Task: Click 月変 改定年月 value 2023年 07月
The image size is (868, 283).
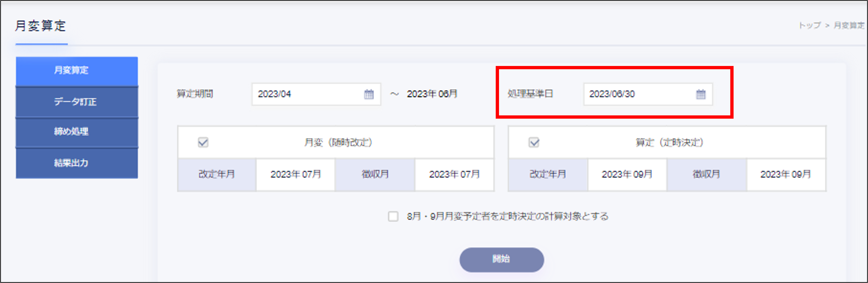Action: (295, 174)
